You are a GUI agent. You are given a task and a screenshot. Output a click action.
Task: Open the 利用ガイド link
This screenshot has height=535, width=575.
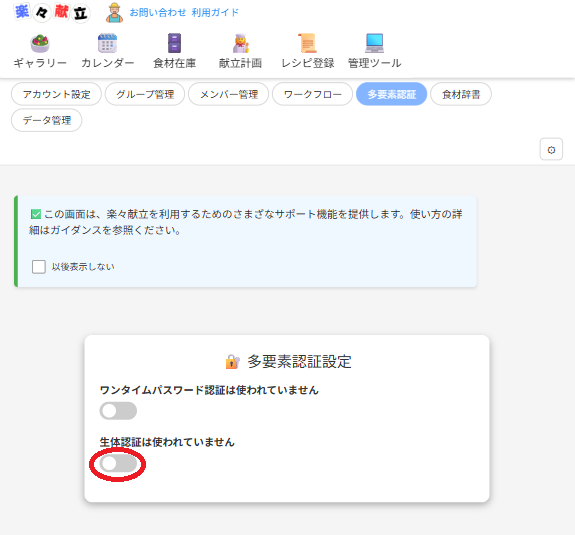pos(215,13)
